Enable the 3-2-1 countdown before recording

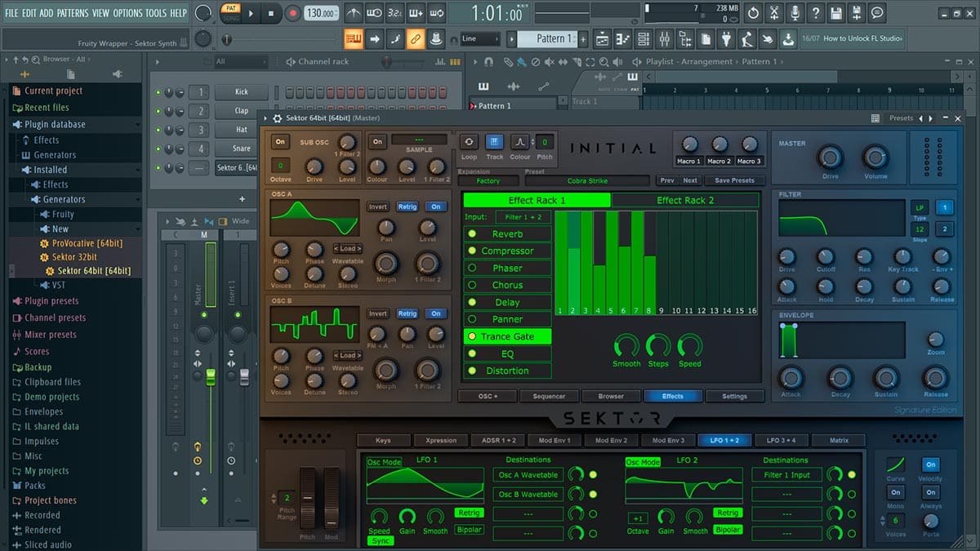click(x=395, y=14)
